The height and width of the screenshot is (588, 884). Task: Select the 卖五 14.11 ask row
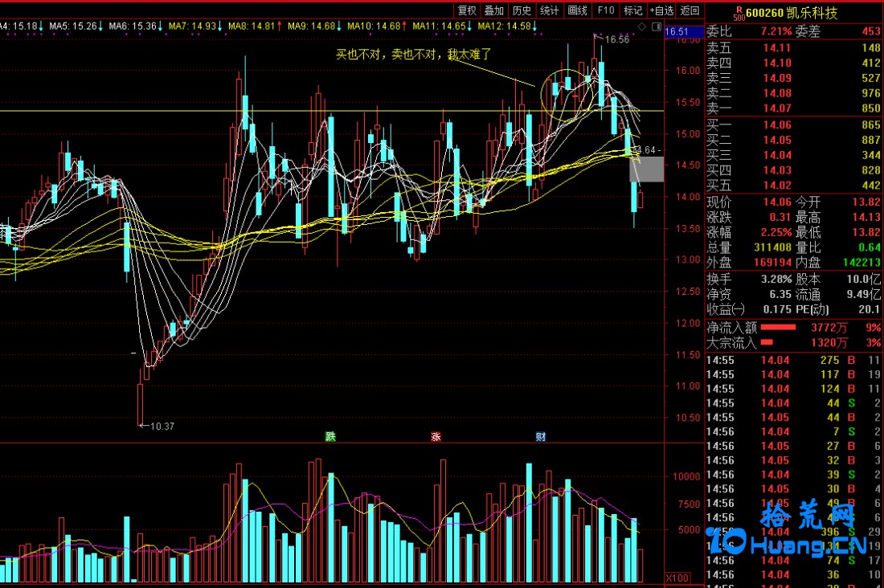(x=794, y=48)
